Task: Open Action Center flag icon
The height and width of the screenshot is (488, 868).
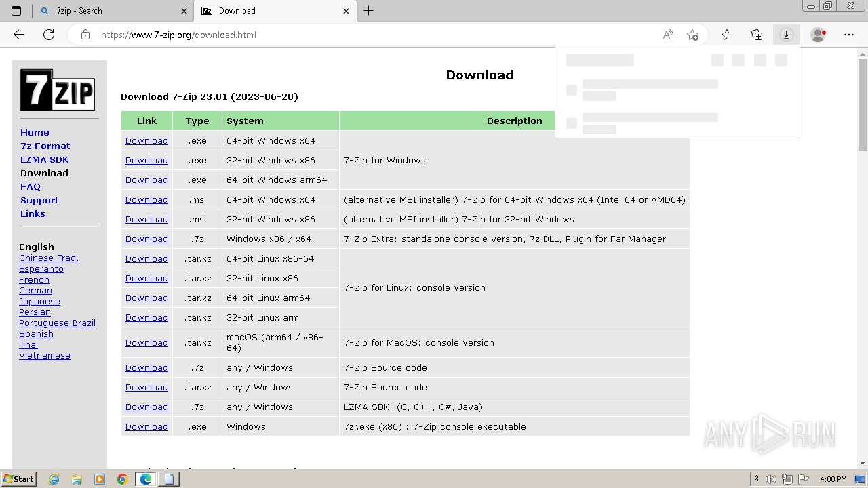Action: click(804, 479)
